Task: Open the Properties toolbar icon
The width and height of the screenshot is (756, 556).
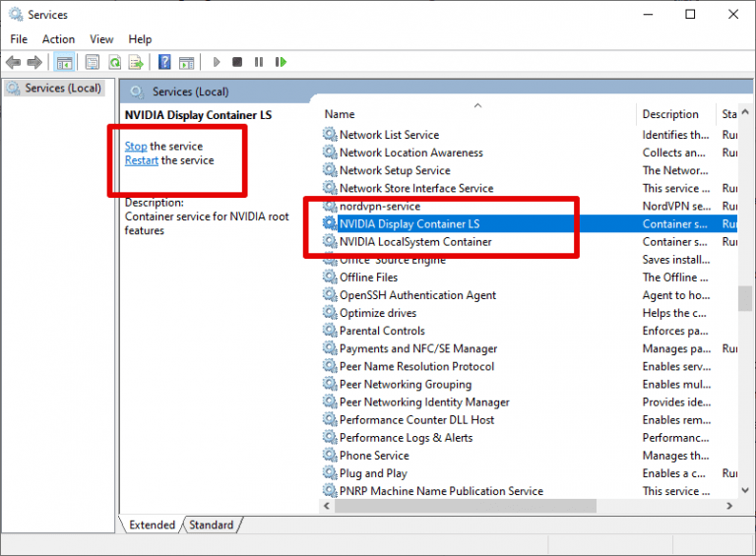Action: [x=93, y=62]
